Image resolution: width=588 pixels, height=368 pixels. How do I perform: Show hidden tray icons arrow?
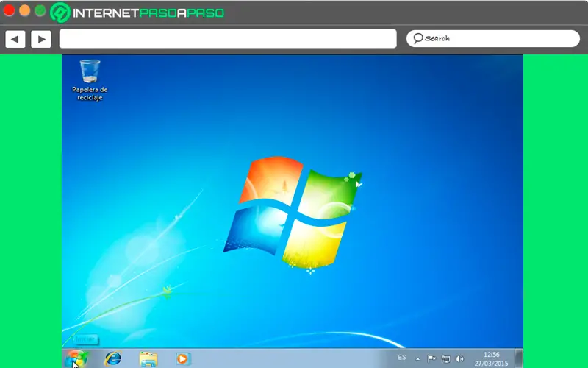(x=417, y=359)
